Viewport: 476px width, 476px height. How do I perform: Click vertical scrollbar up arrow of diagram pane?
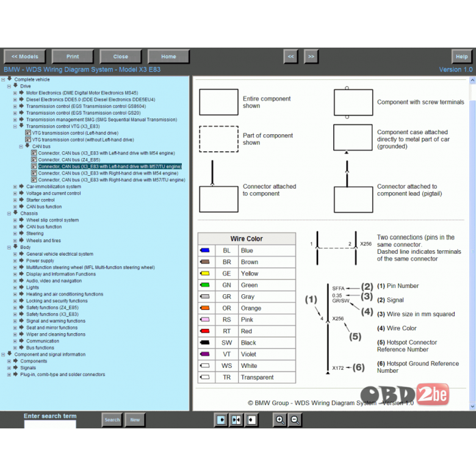pyautogui.click(x=472, y=80)
